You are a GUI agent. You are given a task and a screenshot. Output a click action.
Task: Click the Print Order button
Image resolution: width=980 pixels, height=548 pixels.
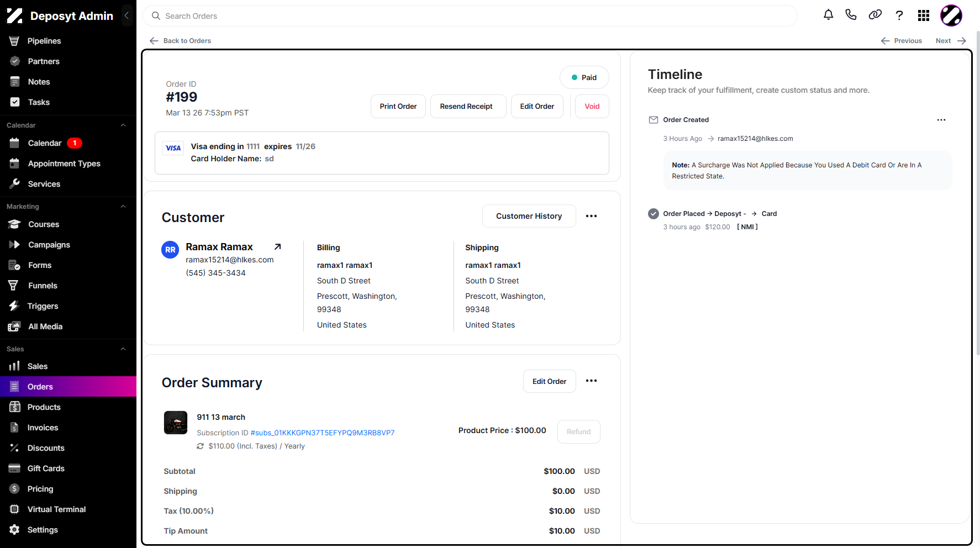point(398,106)
